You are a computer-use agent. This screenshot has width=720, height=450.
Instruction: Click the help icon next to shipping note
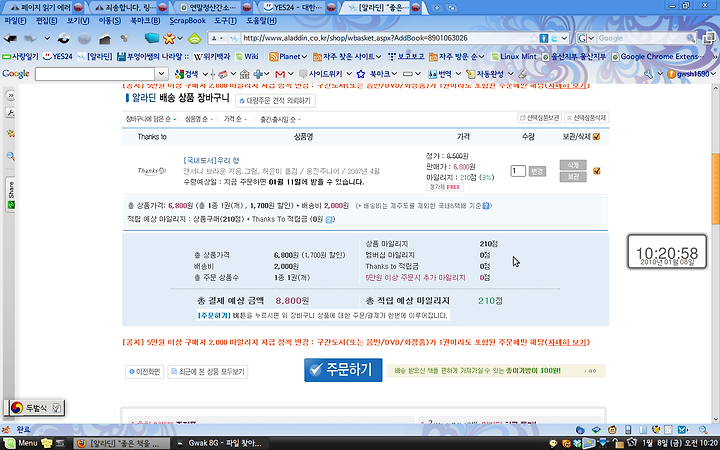click(x=486, y=206)
